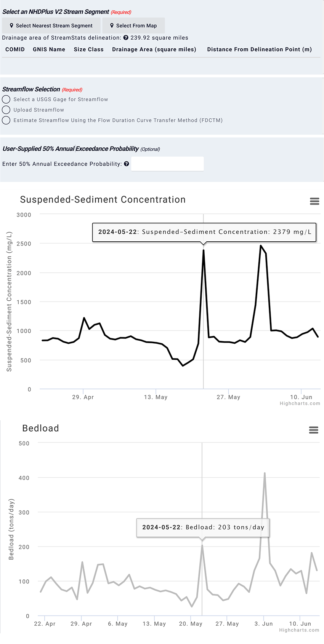The width and height of the screenshot is (324, 644).
Task: Choose the Upload Streamflow radio button
Action: pyautogui.click(x=6, y=110)
